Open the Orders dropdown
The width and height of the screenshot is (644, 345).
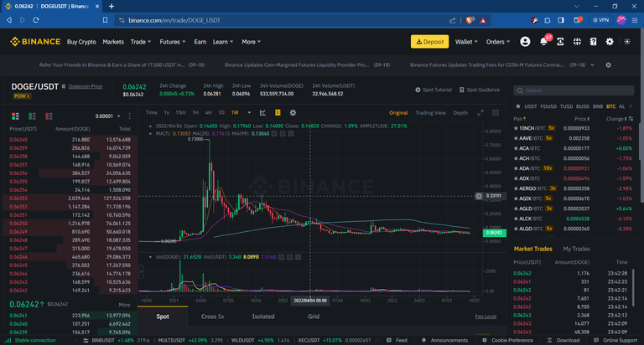click(498, 42)
